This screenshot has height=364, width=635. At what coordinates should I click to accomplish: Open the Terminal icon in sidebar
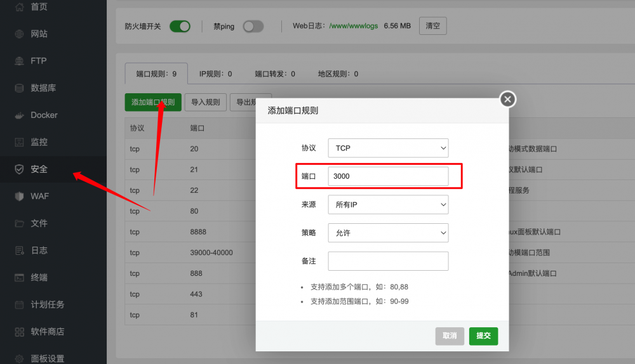[19, 278]
